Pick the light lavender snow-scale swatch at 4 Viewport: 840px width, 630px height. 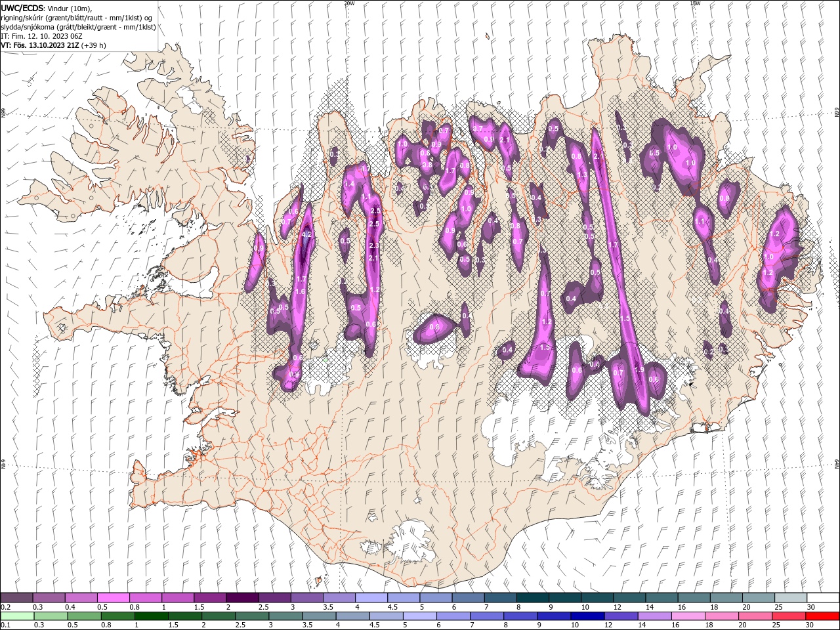tap(371, 597)
